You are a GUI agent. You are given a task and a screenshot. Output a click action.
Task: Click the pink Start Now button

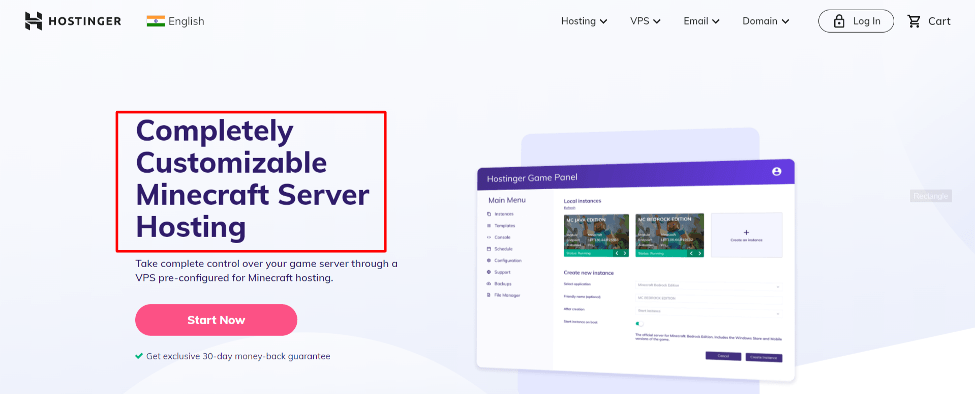click(216, 320)
